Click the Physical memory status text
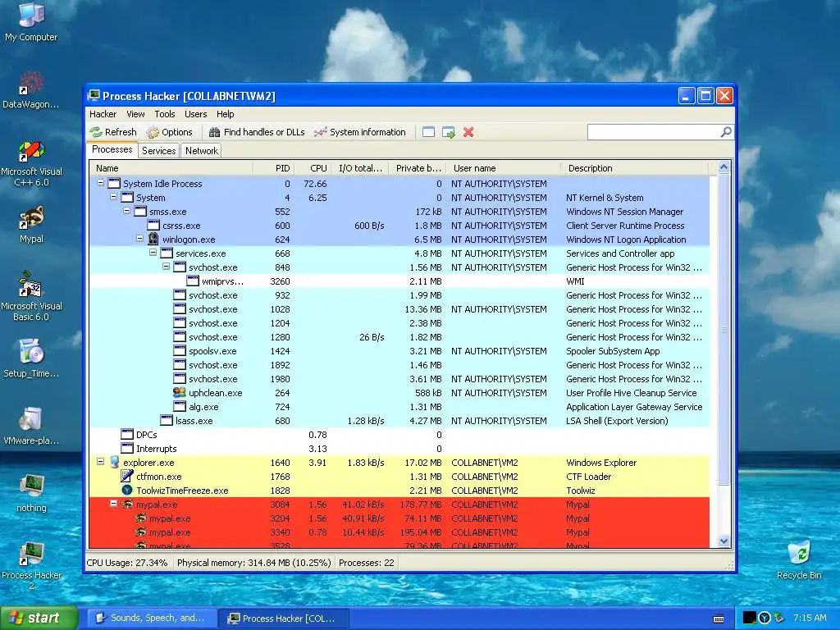The width and height of the screenshot is (840, 630). [x=254, y=563]
